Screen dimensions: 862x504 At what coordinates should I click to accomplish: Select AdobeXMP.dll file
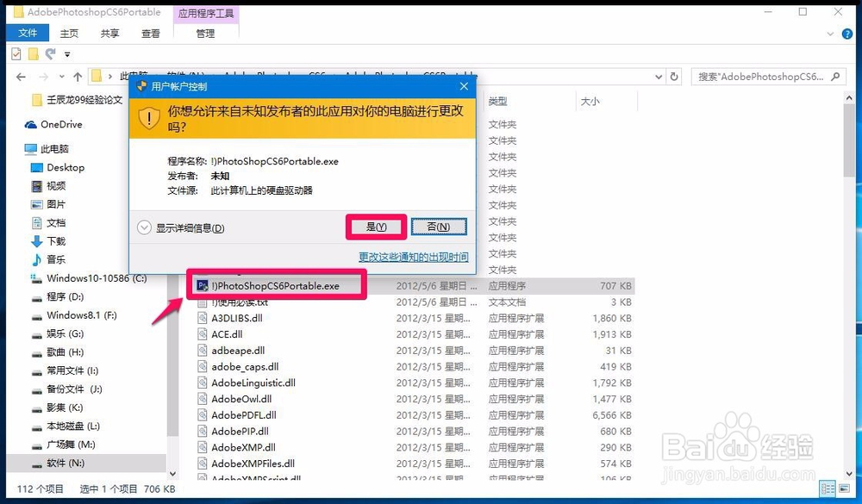[x=243, y=447]
